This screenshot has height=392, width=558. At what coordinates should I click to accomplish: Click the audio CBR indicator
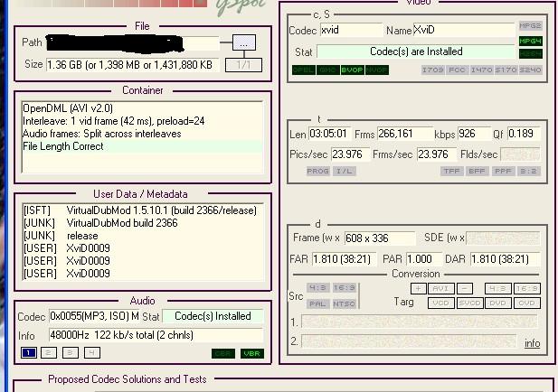pos(223,354)
